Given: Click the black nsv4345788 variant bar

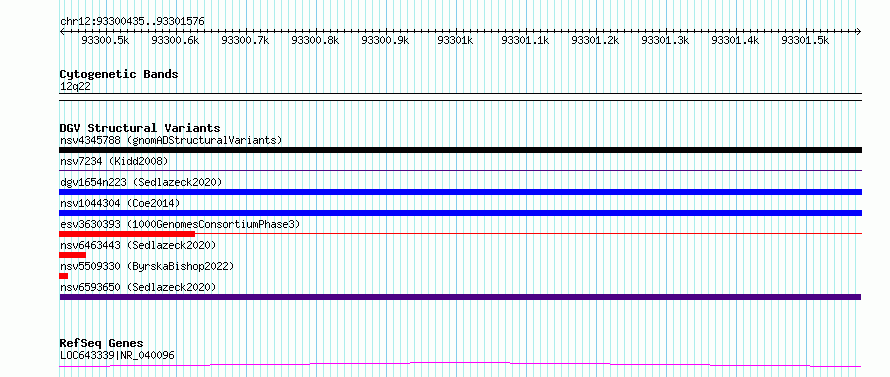Looking at the screenshot, I should pos(460,150).
